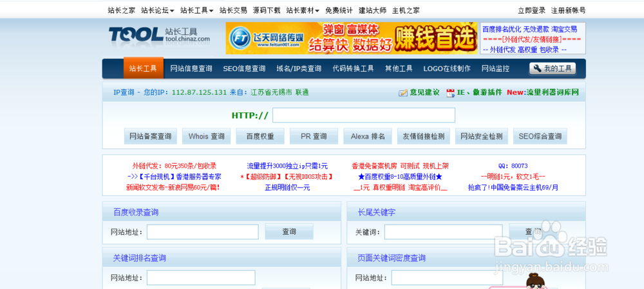Open 主机之家 link
This screenshot has height=289, width=644.
click(x=406, y=11)
